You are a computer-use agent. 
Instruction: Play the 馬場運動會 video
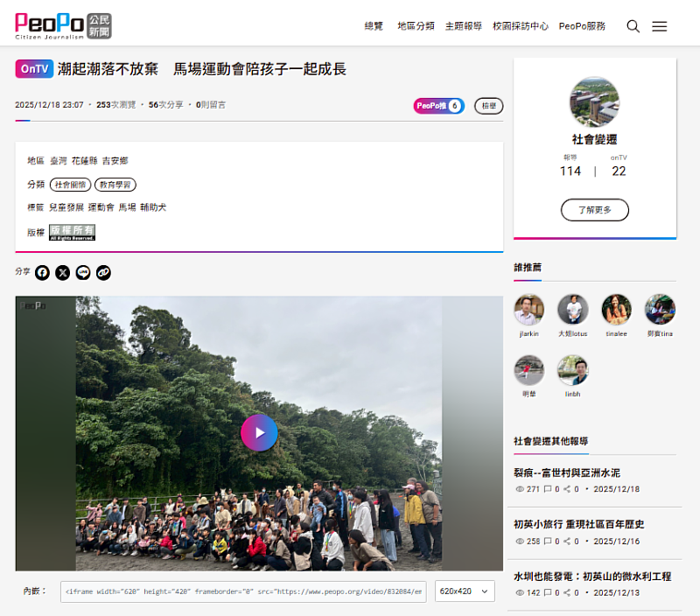pos(260,432)
